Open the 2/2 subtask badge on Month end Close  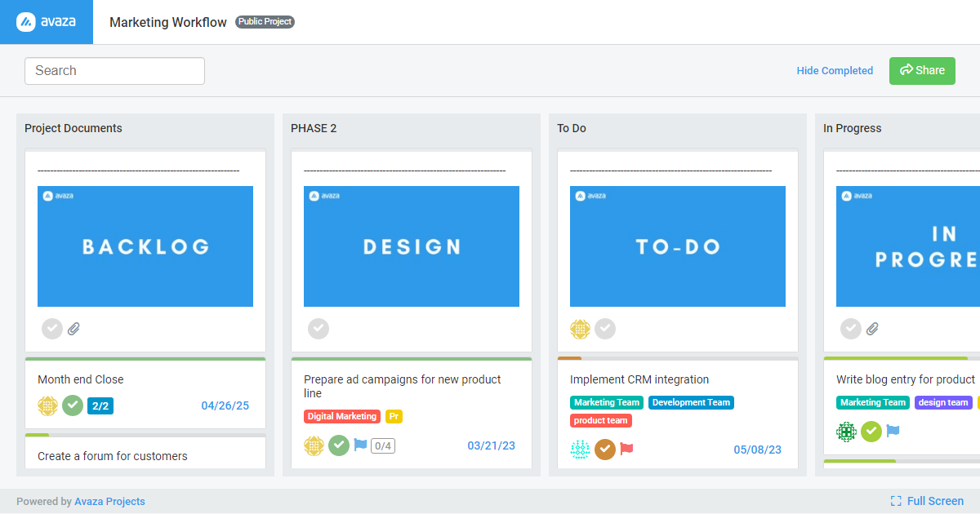[x=100, y=405]
